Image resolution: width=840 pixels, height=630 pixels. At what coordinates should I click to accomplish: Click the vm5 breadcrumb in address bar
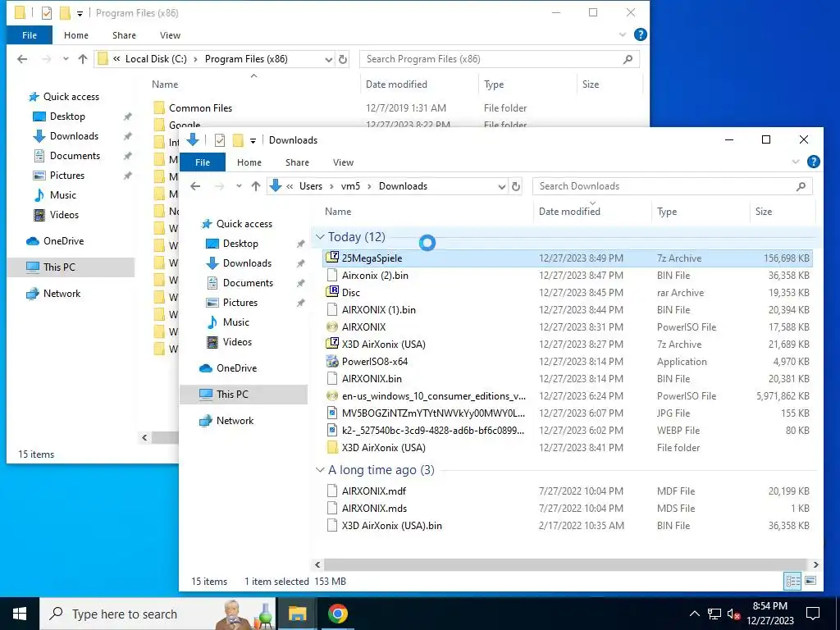click(x=350, y=186)
